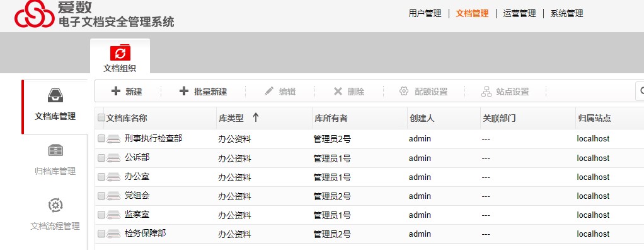The width and height of the screenshot is (644, 250).
Task: Click the 新建 plus icon
Action: pyautogui.click(x=116, y=92)
